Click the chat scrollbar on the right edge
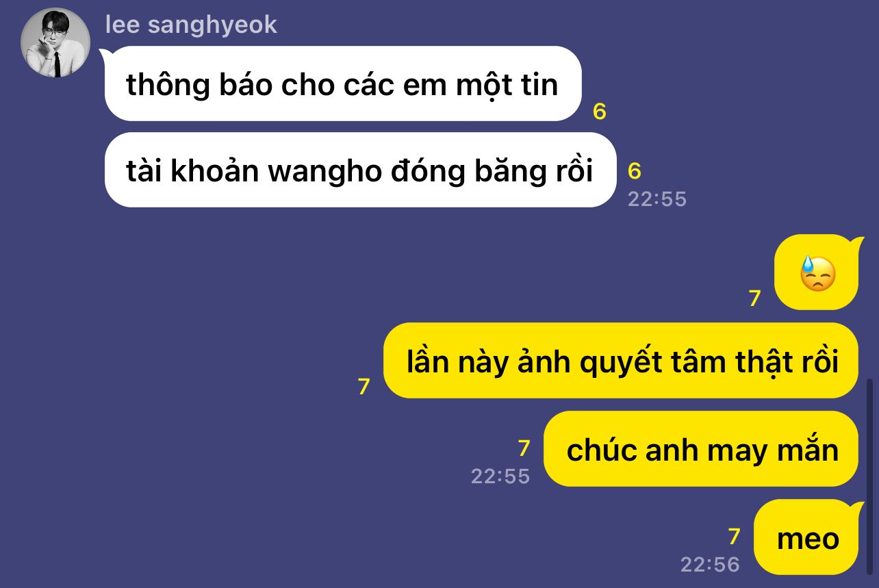879x588 pixels. tap(871, 477)
